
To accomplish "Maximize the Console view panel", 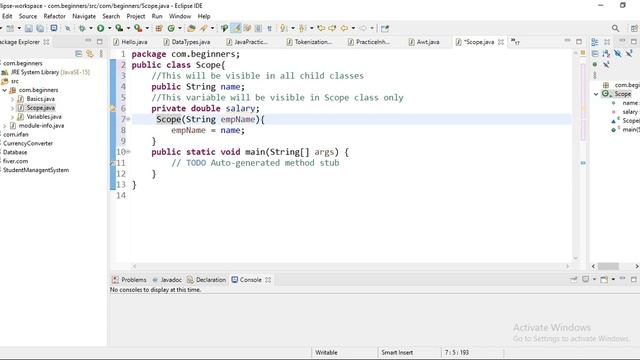I will click(x=633, y=280).
